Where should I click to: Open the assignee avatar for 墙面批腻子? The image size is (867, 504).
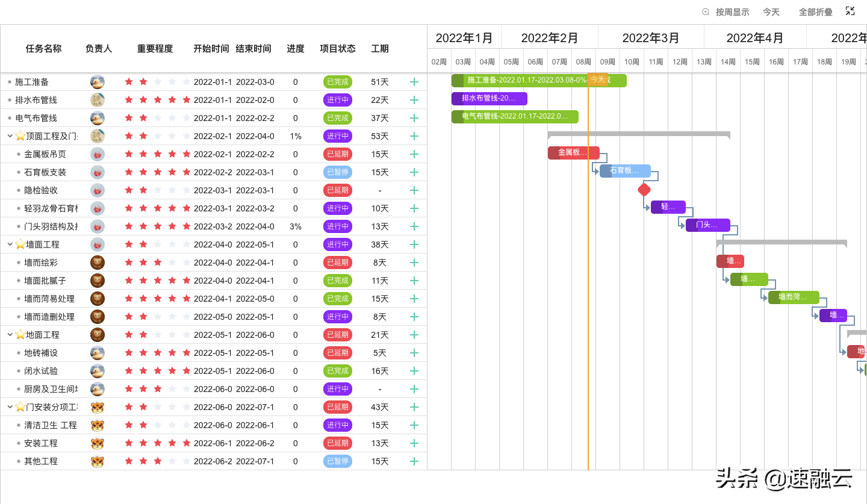pos(98,281)
